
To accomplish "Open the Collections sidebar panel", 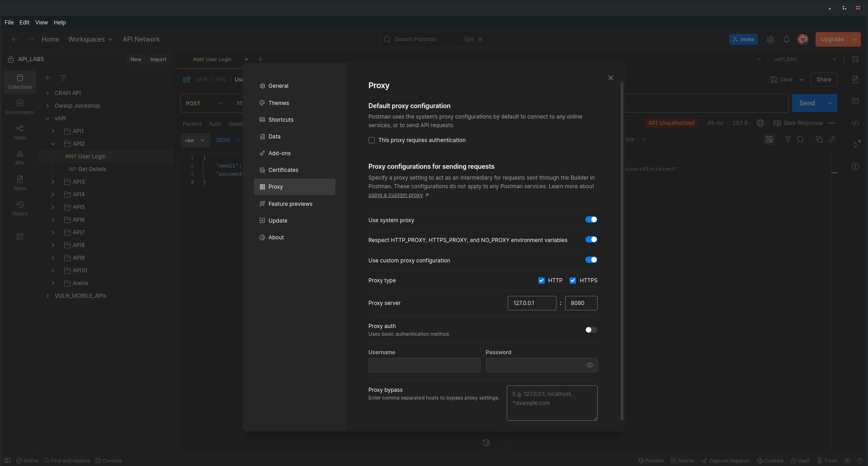I will 20,82.
